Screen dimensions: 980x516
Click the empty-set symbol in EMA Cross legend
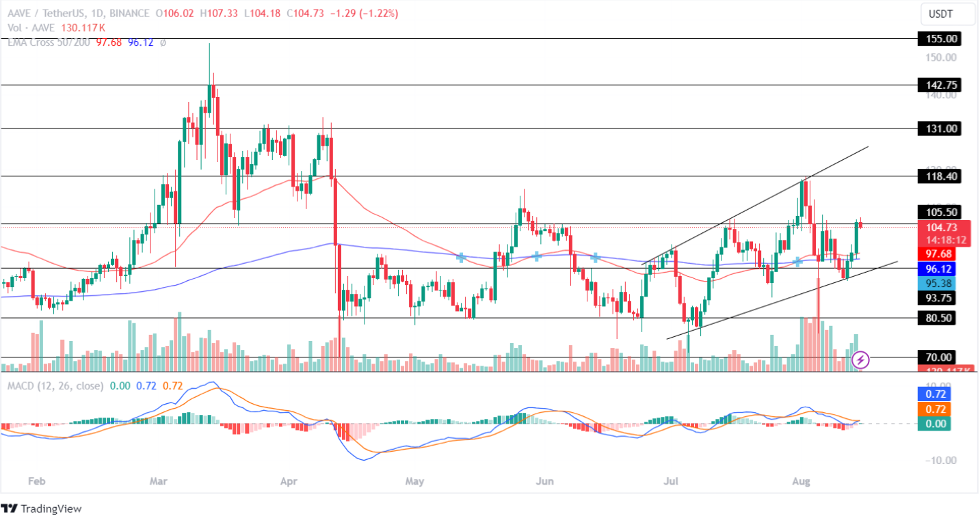[163, 42]
